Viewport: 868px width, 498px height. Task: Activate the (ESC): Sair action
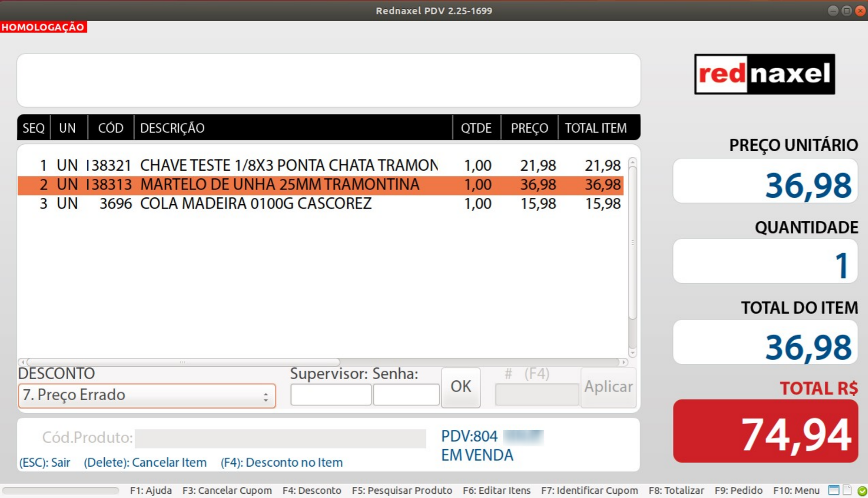(44, 462)
